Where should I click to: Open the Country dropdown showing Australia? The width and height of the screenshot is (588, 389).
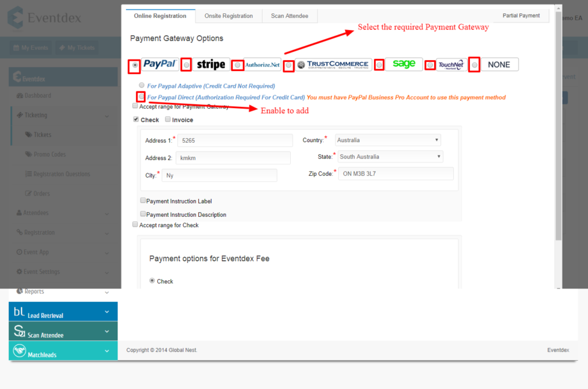pos(388,140)
